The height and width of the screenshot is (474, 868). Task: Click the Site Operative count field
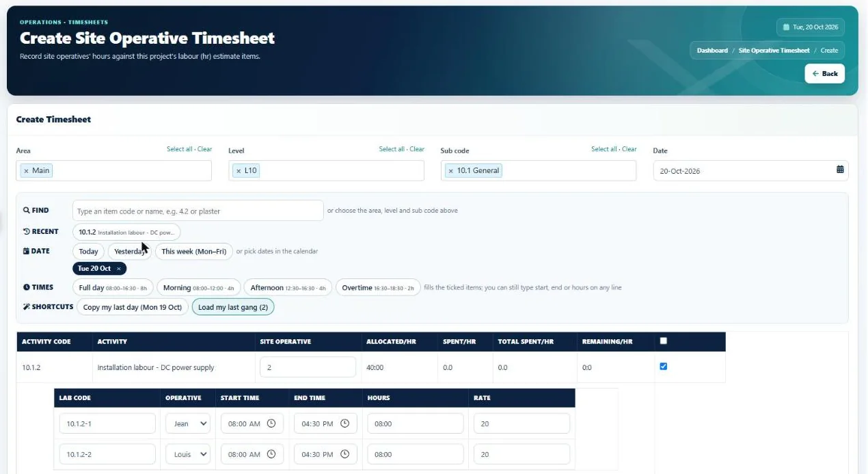pos(308,367)
